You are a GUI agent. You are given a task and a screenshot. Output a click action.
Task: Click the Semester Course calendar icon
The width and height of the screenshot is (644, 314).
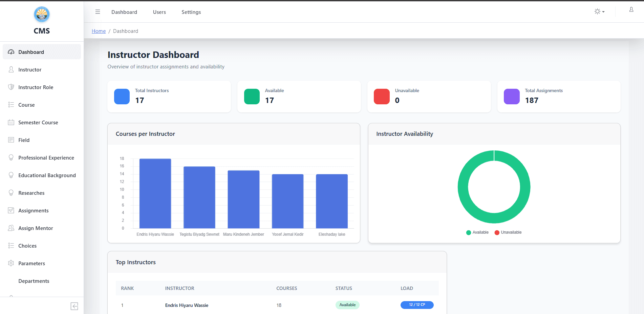(11, 122)
